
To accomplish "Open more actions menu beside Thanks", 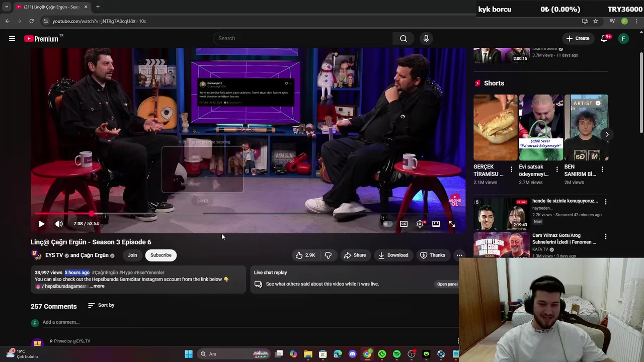I will [459, 255].
